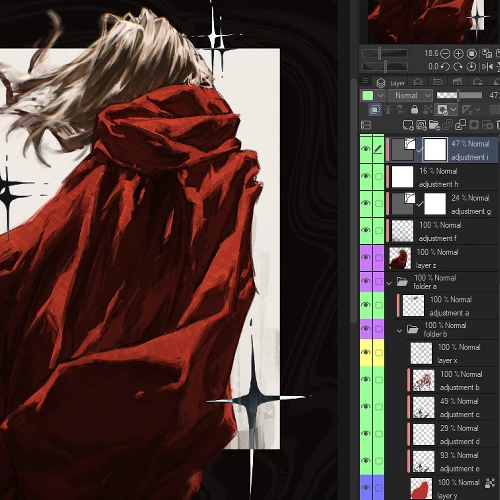Click the Navigator zoom slider
The height and width of the screenshot is (500, 500).
tap(385, 53)
